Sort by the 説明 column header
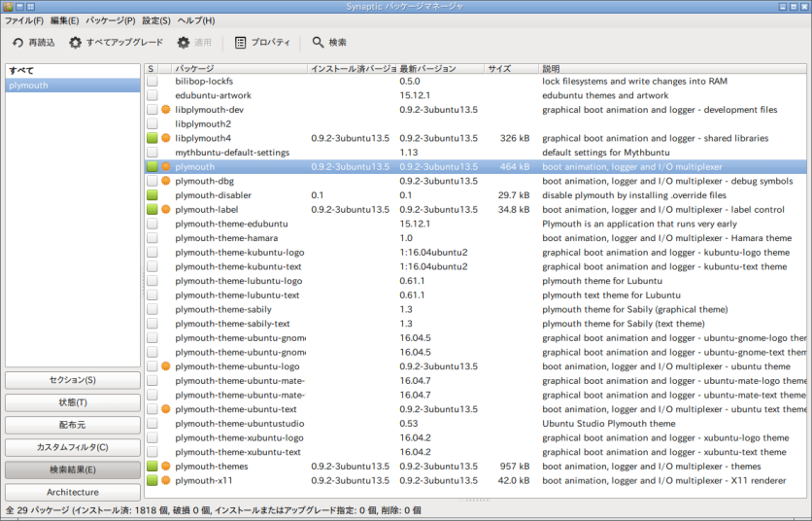This screenshot has width=812, height=521. pos(673,69)
